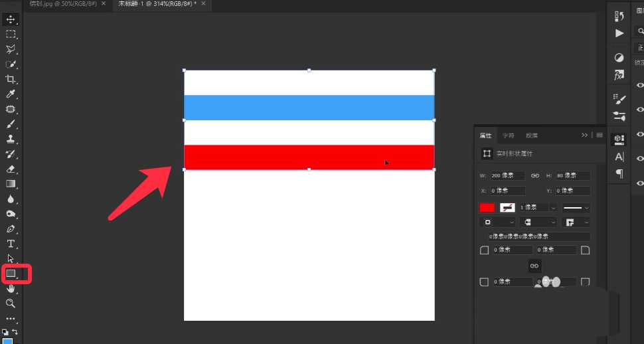The width and height of the screenshot is (644, 344).
Task: Click the Y position field
Action: (573, 191)
